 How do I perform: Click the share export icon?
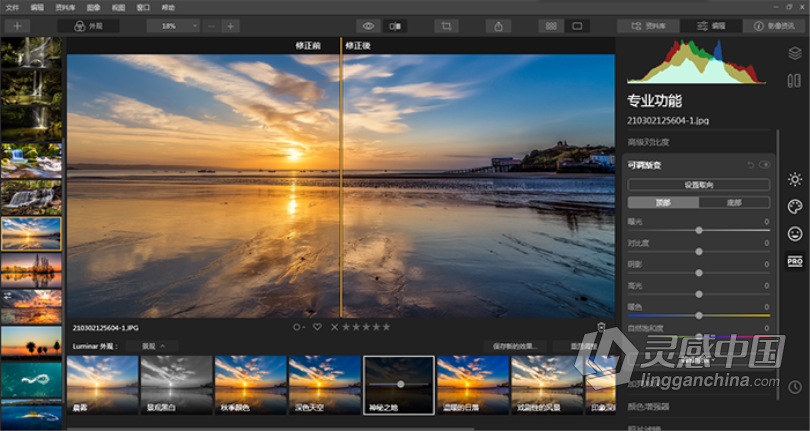tap(499, 26)
